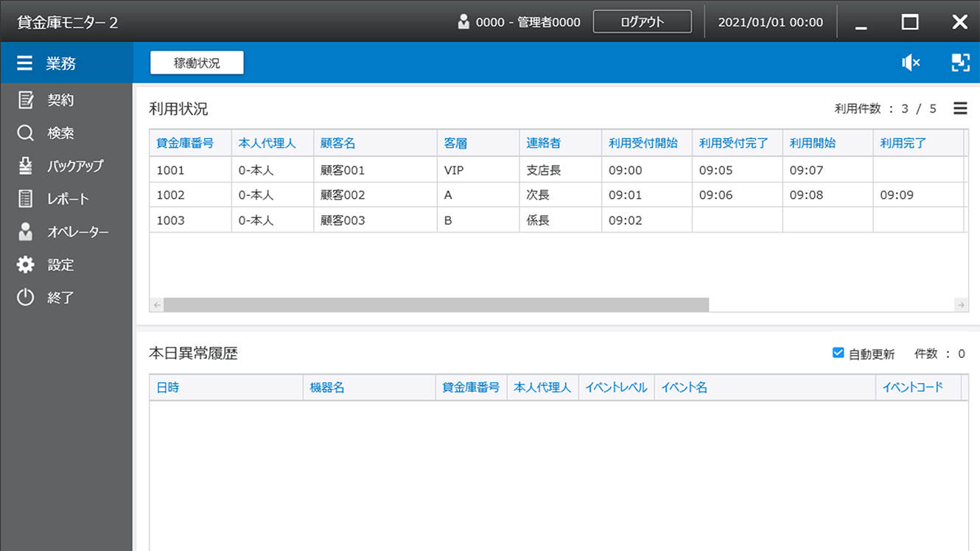Click the 09:02 利用受付開始 cell
Image resolution: width=980 pixels, height=551 pixels.
point(647,220)
